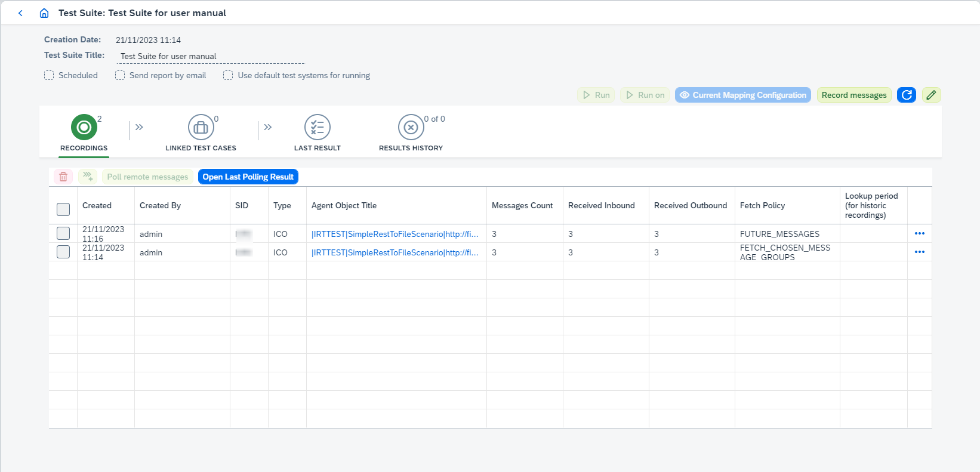Switch to RECORDINGS tab label
The width and height of the screenshot is (980, 472).
tap(84, 148)
